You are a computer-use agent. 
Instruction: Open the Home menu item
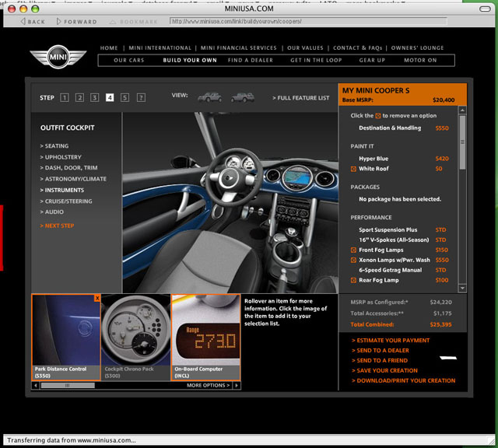[109, 48]
